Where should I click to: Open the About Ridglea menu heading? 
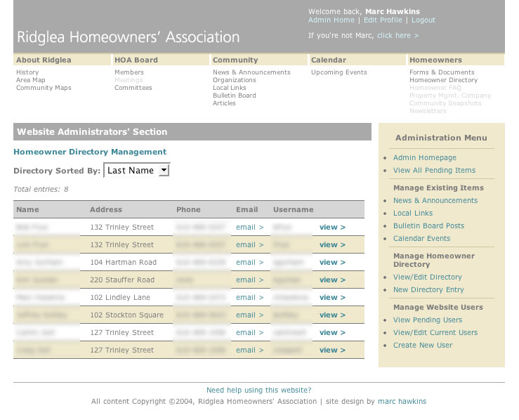(44, 60)
